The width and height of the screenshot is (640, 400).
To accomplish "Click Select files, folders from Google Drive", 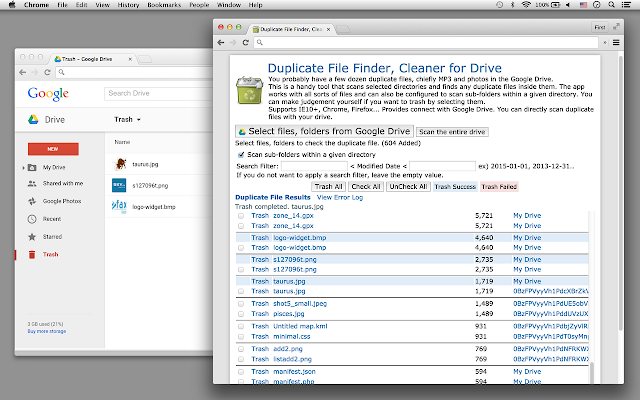I will point(324,131).
